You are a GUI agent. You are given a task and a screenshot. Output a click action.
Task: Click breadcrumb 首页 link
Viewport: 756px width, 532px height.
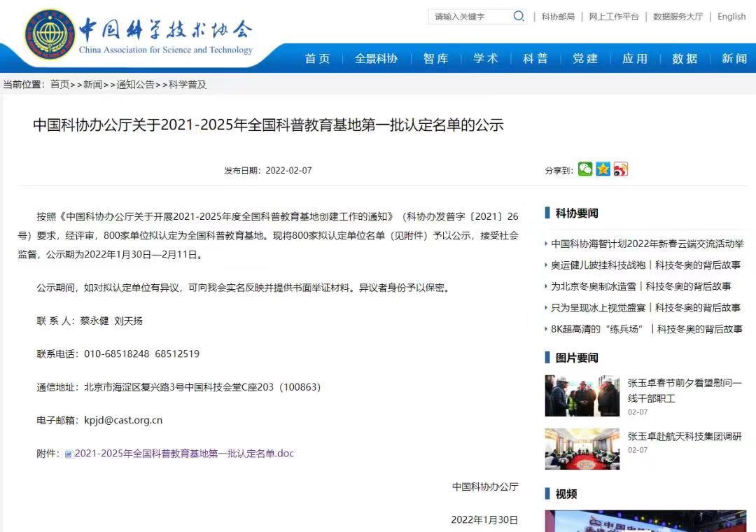point(59,85)
